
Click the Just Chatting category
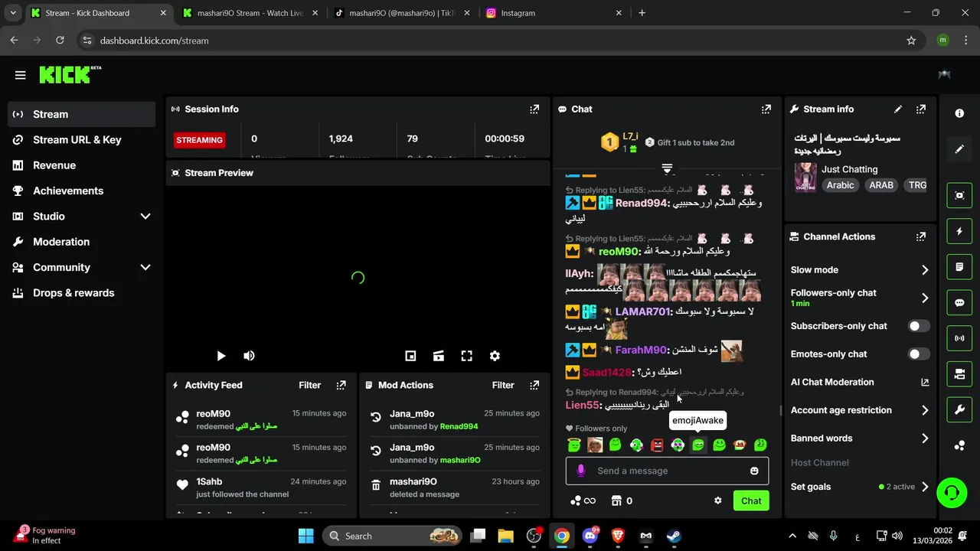click(x=850, y=169)
